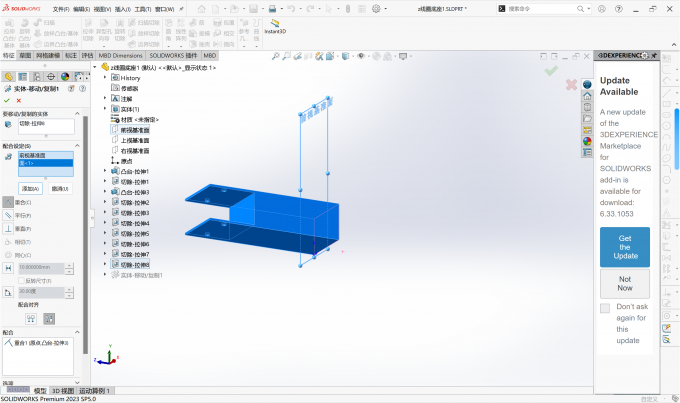The height and width of the screenshot is (403, 680).
Task: Open the 工具(T) Tools menu
Action: 143,9
